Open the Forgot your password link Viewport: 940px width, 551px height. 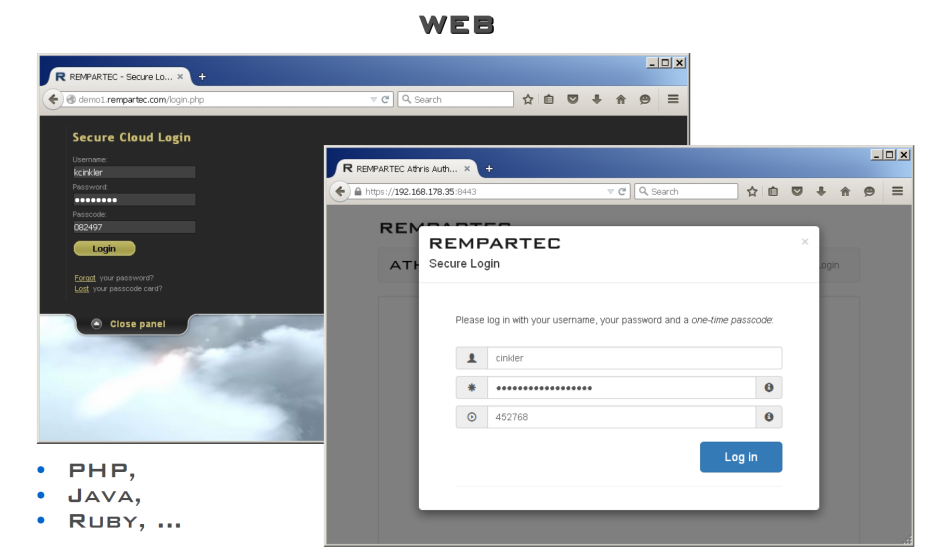[x=85, y=278]
